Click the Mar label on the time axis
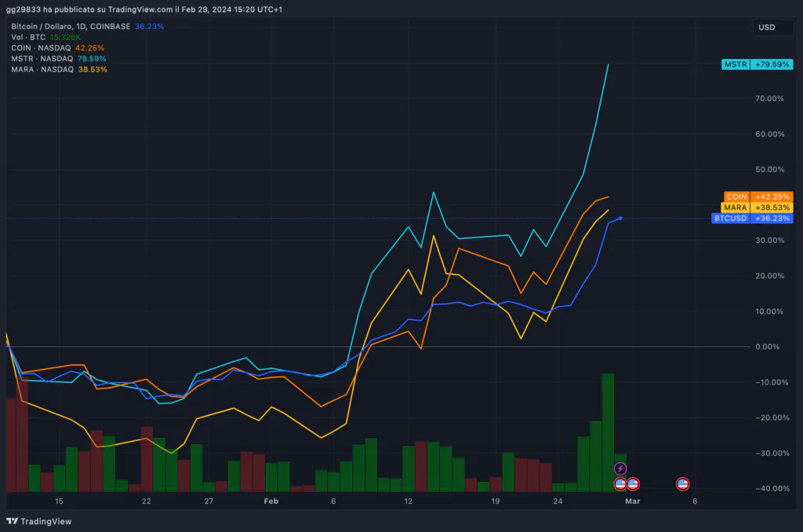Image resolution: width=803 pixels, height=532 pixels. point(632,501)
